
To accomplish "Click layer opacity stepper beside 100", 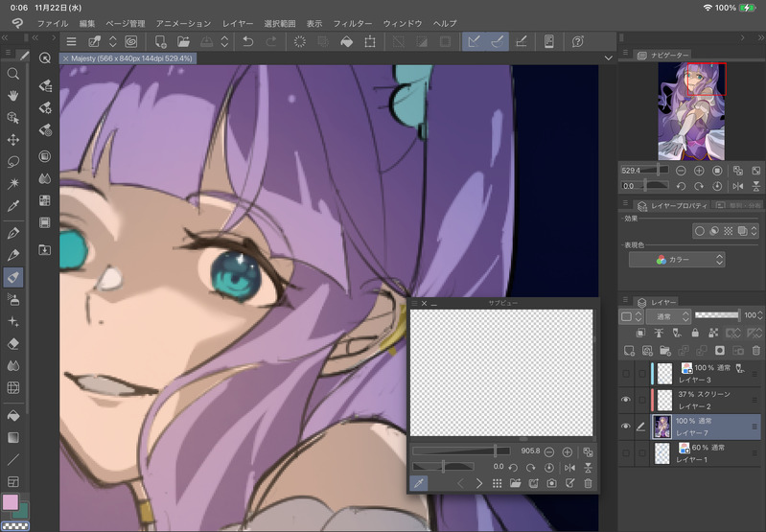I will tap(760, 315).
